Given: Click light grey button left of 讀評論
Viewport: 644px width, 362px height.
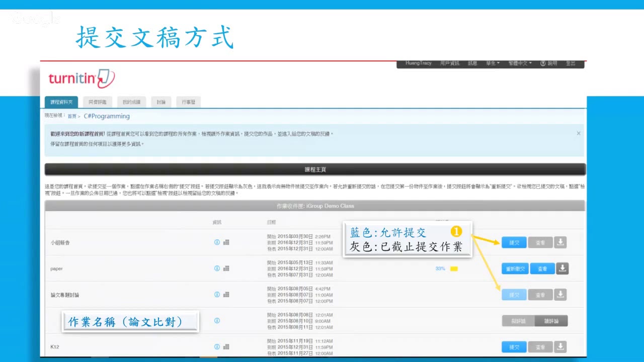Looking at the screenshot, I should (x=518, y=321).
